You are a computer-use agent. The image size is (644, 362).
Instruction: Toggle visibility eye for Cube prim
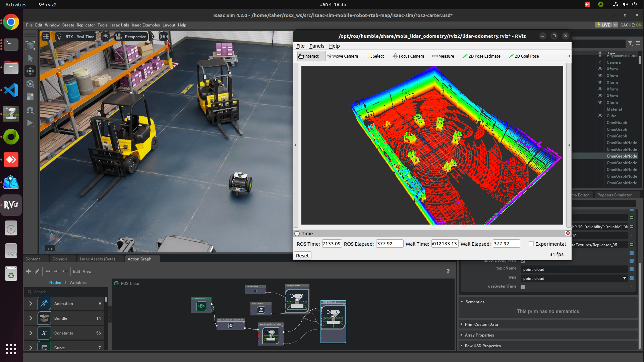pos(600,116)
